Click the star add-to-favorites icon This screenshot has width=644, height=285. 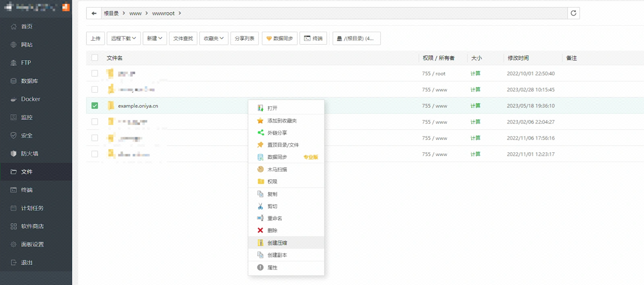pyautogui.click(x=260, y=121)
